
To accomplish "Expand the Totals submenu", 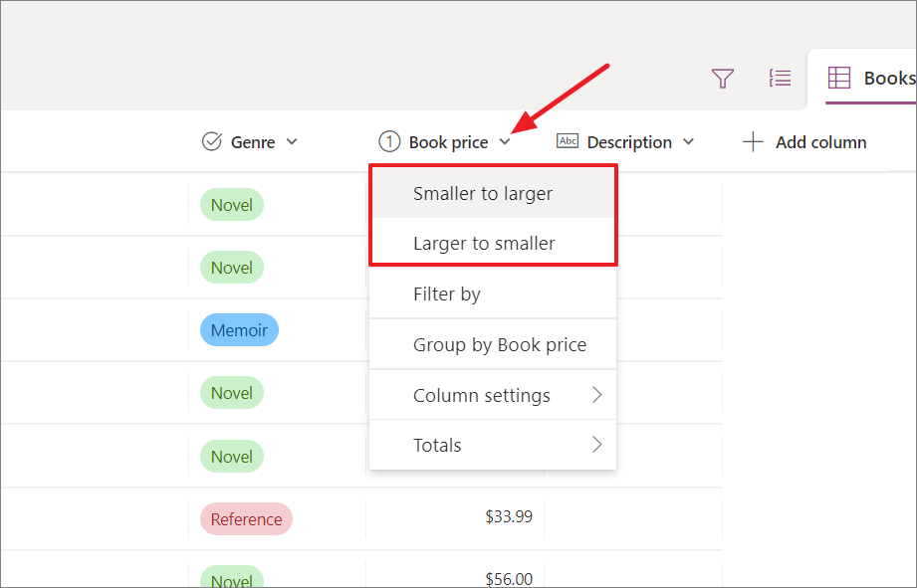I will tap(436, 445).
